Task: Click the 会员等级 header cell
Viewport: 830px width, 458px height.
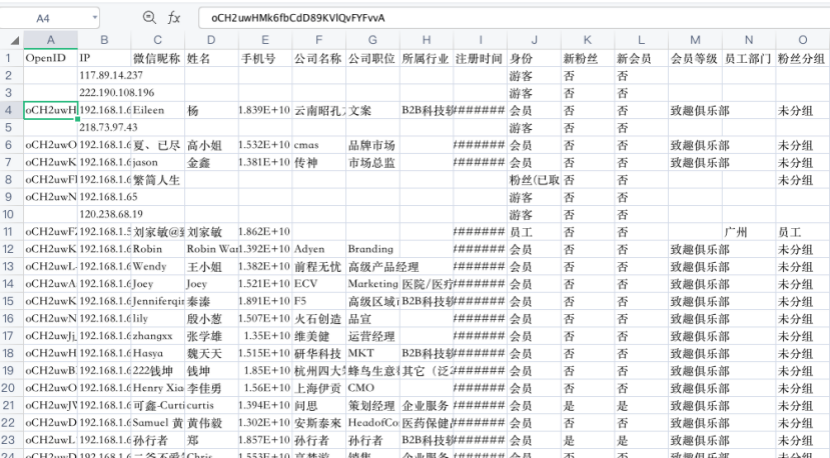Action: pyautogui.click(x=695, y=58)
